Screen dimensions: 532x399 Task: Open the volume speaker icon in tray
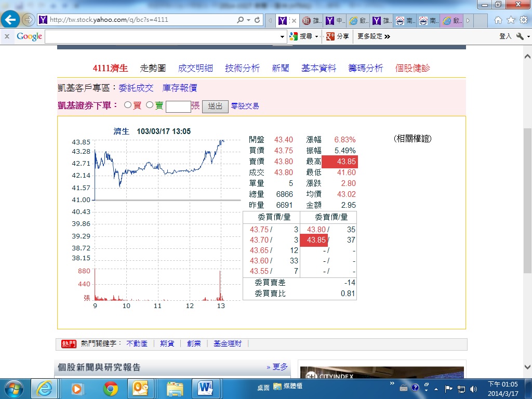click(474, 389)
